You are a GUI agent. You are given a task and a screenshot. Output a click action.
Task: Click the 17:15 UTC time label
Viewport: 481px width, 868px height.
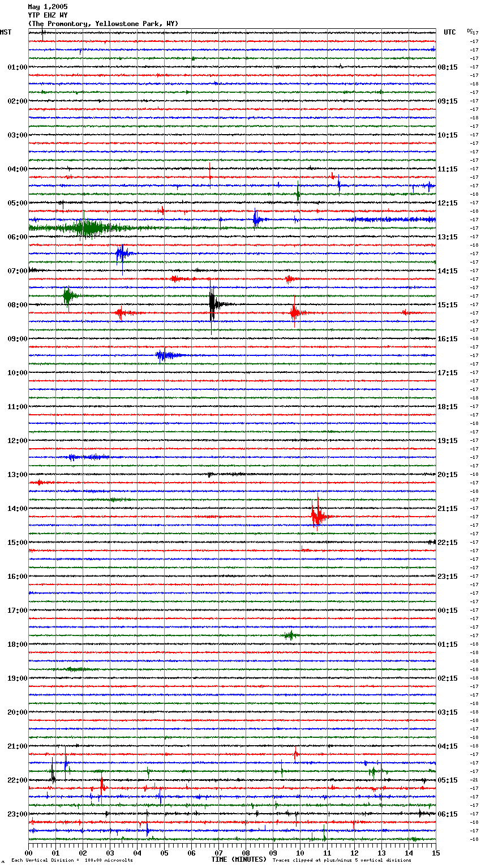[x=448, y=373]
